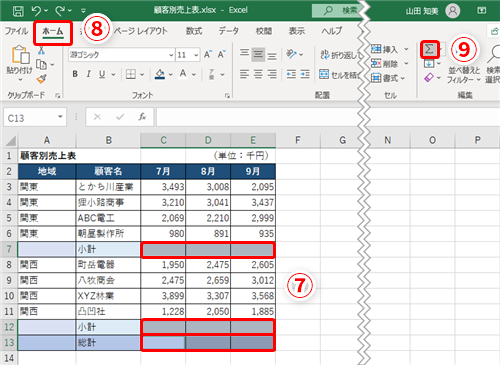Click the セルを結合 merge cells button
Image resolution: width=500 pixels, height=365 pixels.
pos(339,75)
